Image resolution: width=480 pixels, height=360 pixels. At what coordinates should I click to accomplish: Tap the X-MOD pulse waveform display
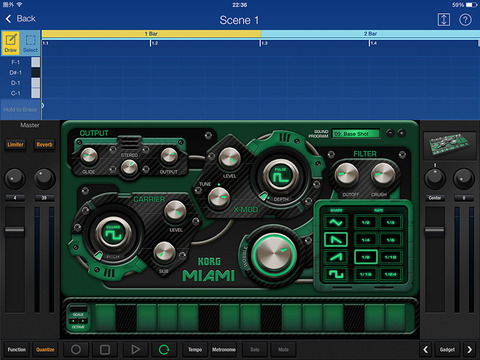281,175
